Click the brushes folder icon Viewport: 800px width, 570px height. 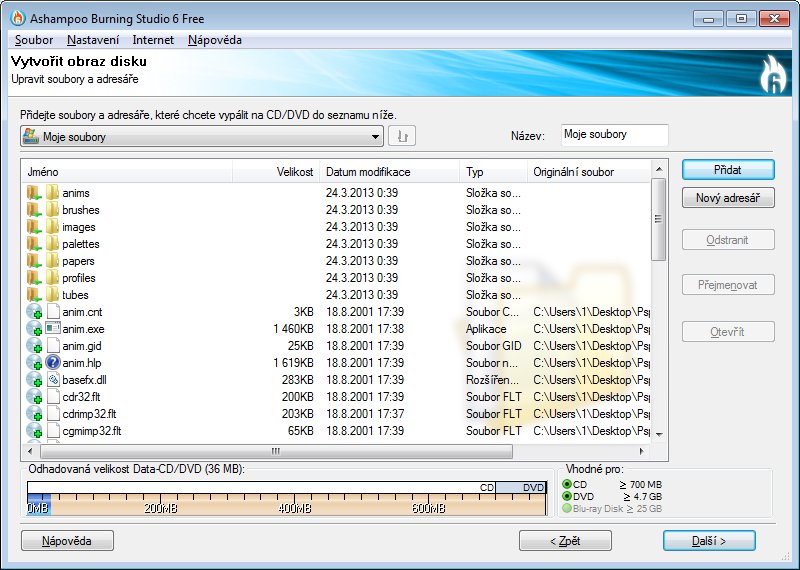pyautogui.click(x=52, y=210)
